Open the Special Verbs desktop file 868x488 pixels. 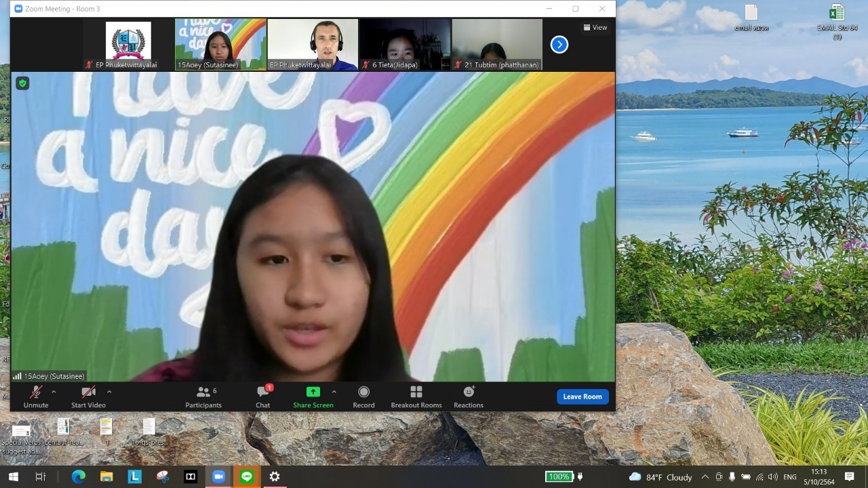pyautogui.click(x=21, y=439)
